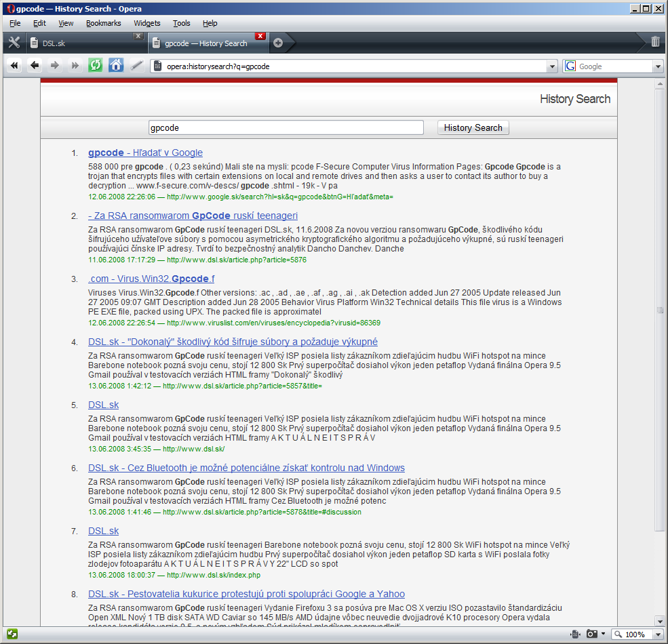Open the "Dokonalý" škodlivý kód result link
This screenshot has width=668, height=644.
[x=233, y=342]
